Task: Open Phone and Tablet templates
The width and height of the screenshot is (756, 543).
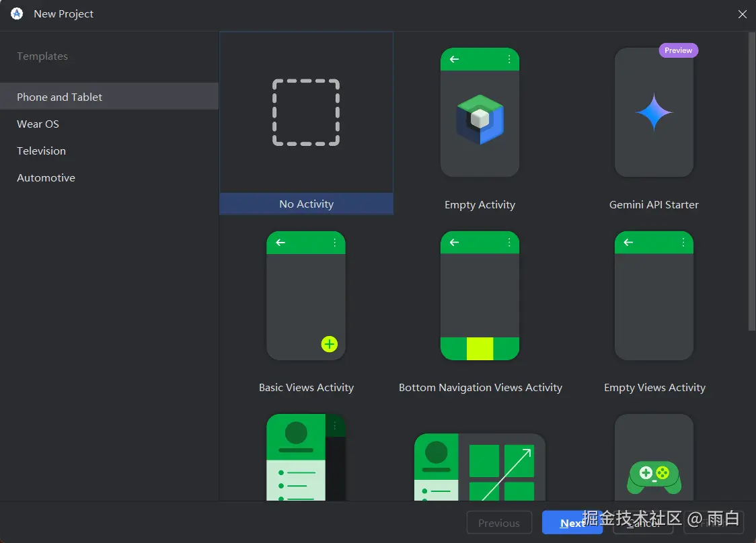Action: tap(110, 96)
